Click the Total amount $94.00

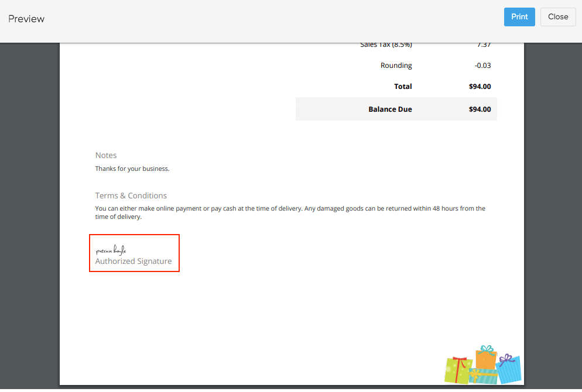click(x=480, y=86)
